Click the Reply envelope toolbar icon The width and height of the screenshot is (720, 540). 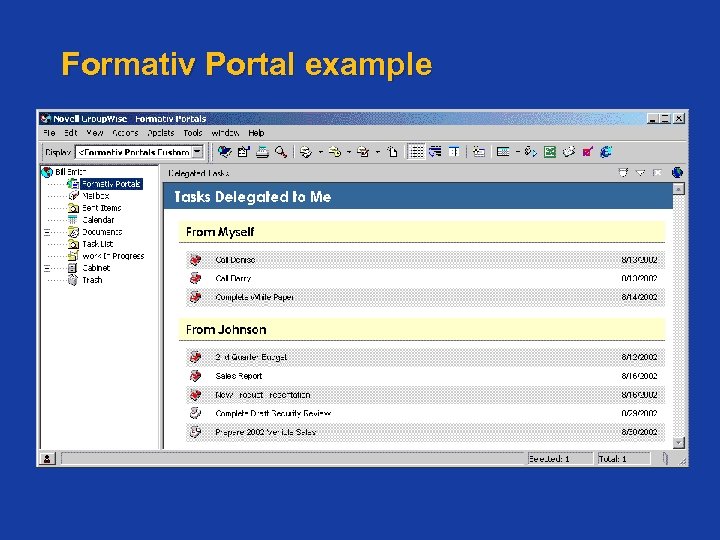click(306, 152)
